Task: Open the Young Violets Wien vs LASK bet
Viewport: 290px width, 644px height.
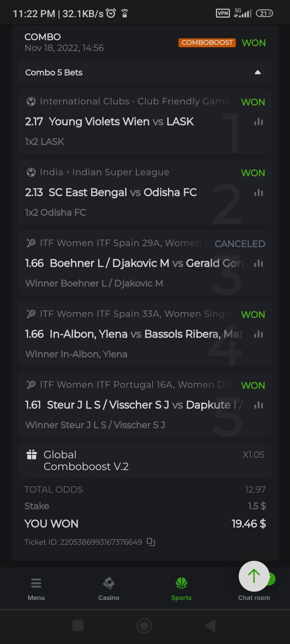Action: pyautogui.click(x=145, y=121)
